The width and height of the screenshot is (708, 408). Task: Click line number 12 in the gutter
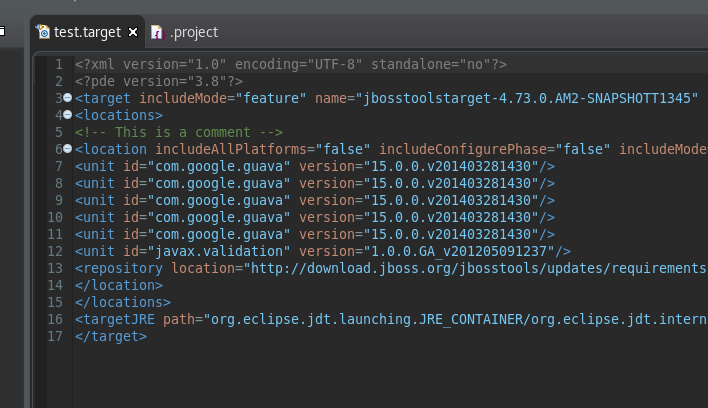click(x=55, y=251)
